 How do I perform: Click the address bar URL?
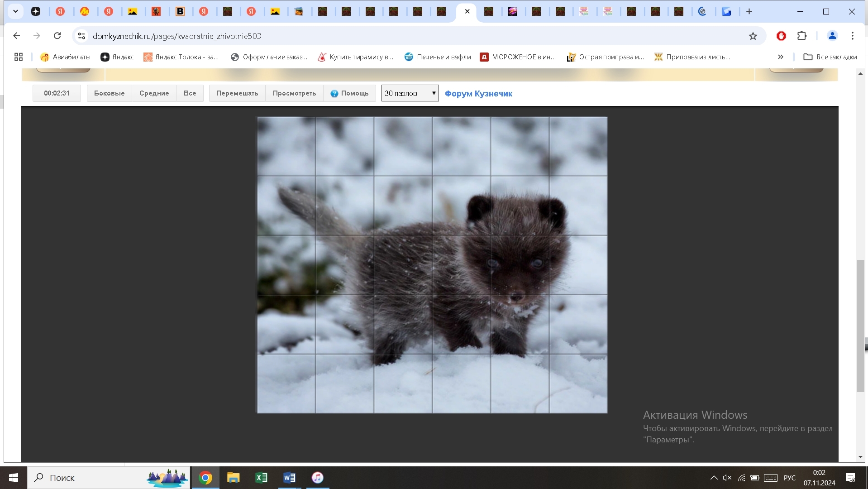pos(177,36)
